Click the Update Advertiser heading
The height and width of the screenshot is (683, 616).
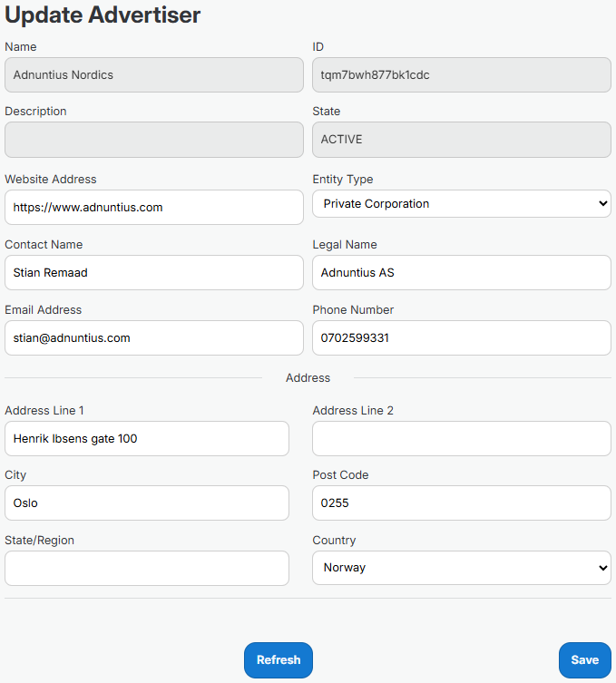(103, 15)
